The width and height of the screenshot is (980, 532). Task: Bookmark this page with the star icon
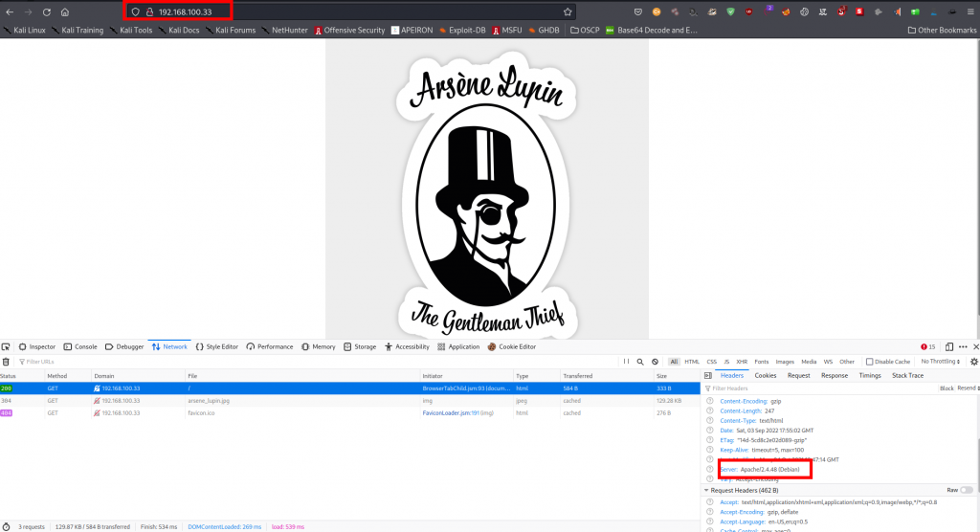pyautogui.click(x=568, y=11)
